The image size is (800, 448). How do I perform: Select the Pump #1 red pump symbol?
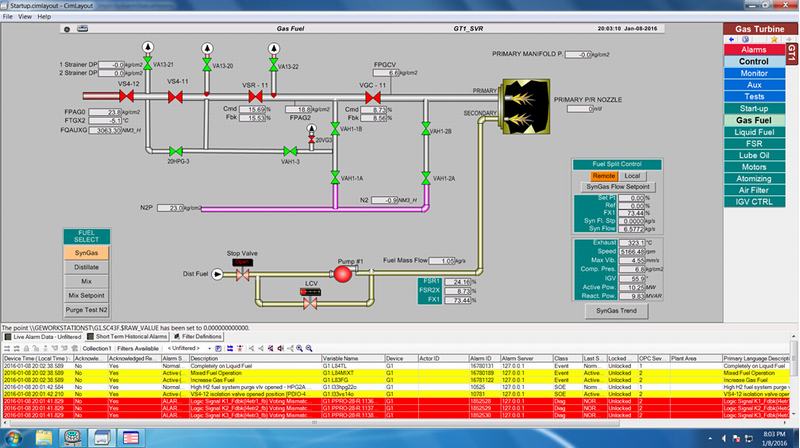pos(343,274)
